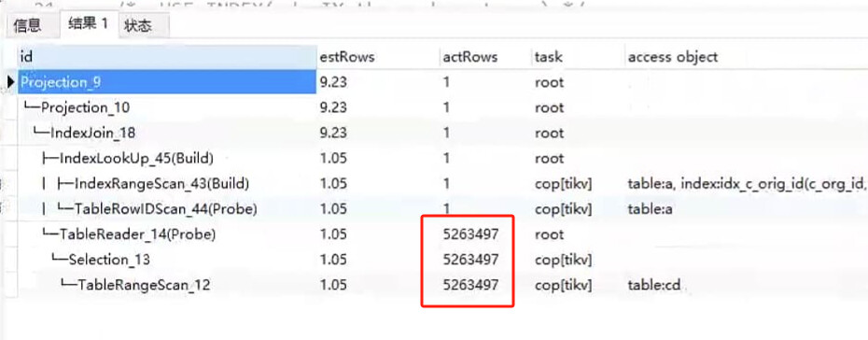
Task: Click actRows value 1 in the IndexJoin_18 row
Action: pyautogui.click(x=446, y=133)
